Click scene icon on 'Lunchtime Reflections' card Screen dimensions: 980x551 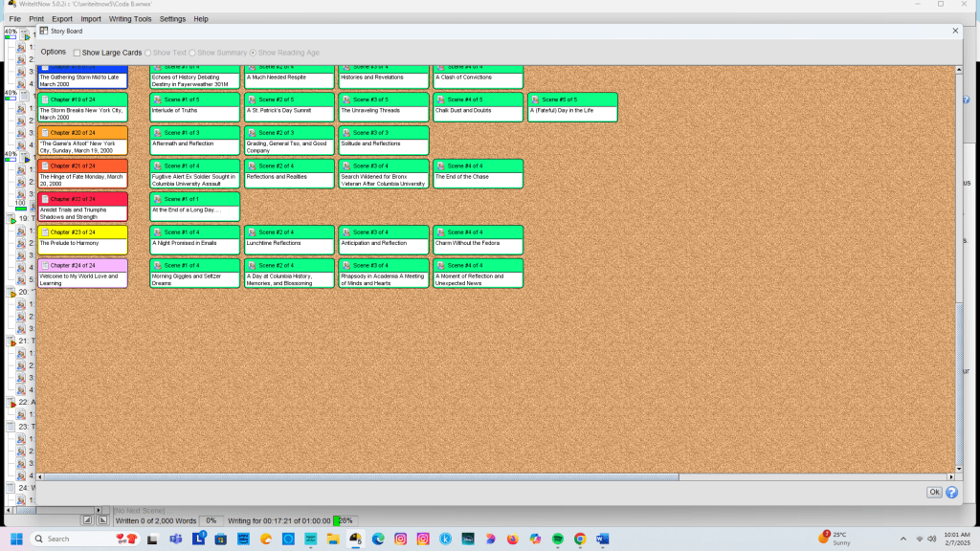tap(253, 232)
